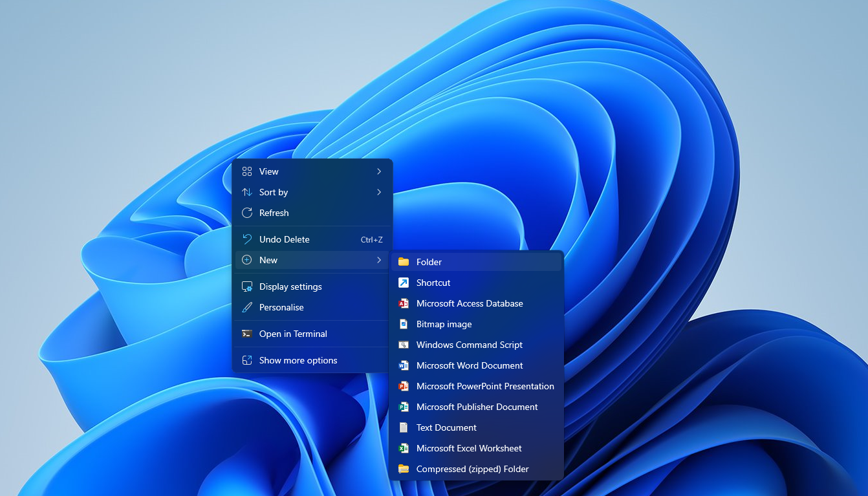The width and height of the screenshot is (868, 496).
Task: Create a new Text Document
Action: (x=477, y=427)
